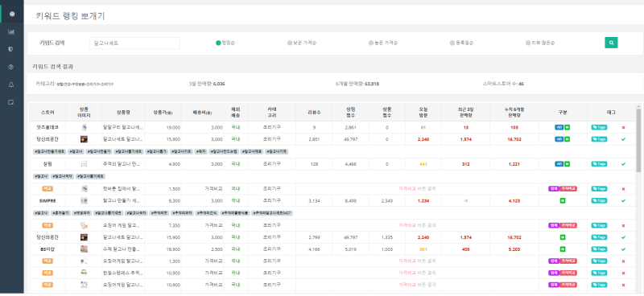Select the 리뷰 많은순 sort radio button
644x296 pixels.
point(528,43)
